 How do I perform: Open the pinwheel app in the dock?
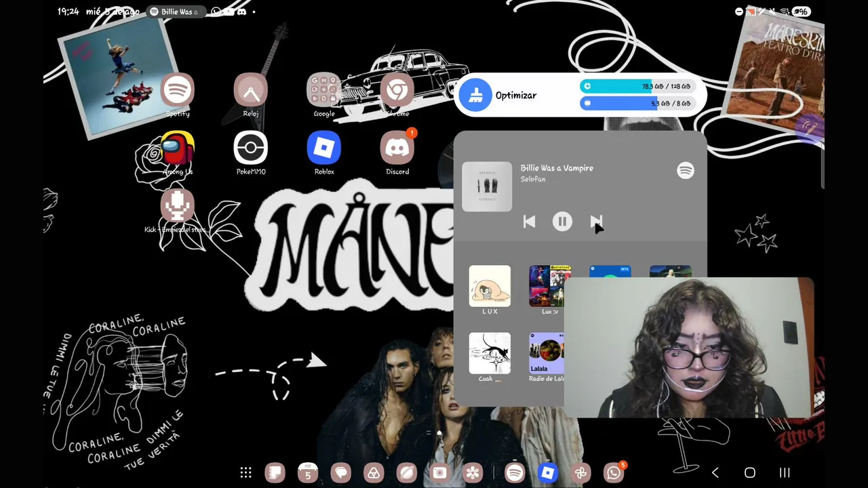[580, 473]
